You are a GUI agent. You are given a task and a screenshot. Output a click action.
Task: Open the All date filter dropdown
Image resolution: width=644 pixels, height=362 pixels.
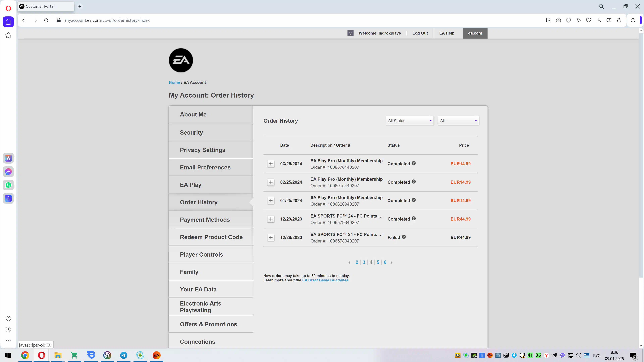(458, 121)
